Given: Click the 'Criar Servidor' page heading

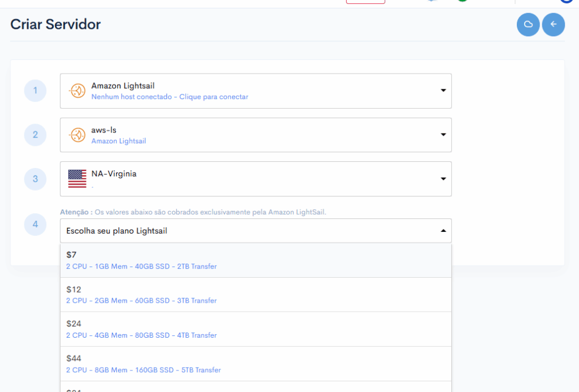Looking at the screenshot, I should 55,24.
